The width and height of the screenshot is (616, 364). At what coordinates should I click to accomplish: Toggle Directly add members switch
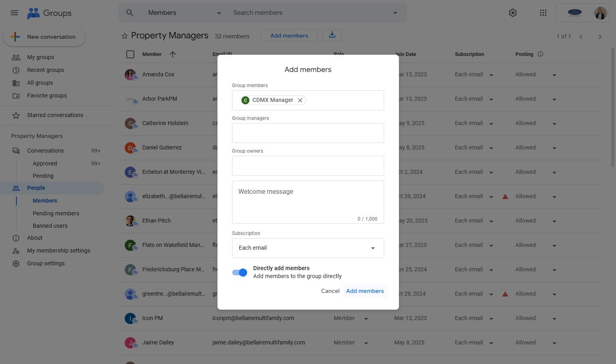pos(240,273)
